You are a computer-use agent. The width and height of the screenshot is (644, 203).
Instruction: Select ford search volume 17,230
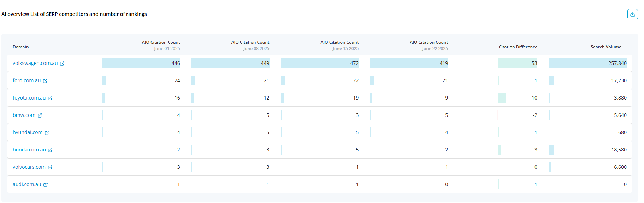point(619,80)
